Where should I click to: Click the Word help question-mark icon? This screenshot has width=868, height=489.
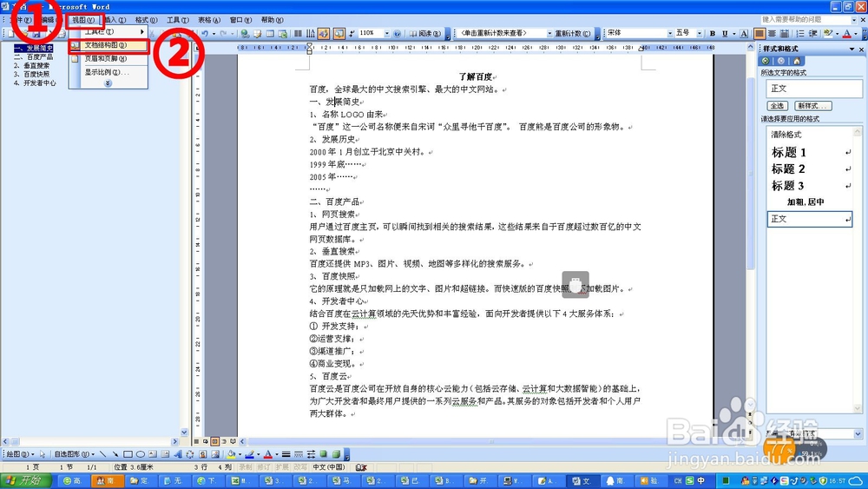397,33
